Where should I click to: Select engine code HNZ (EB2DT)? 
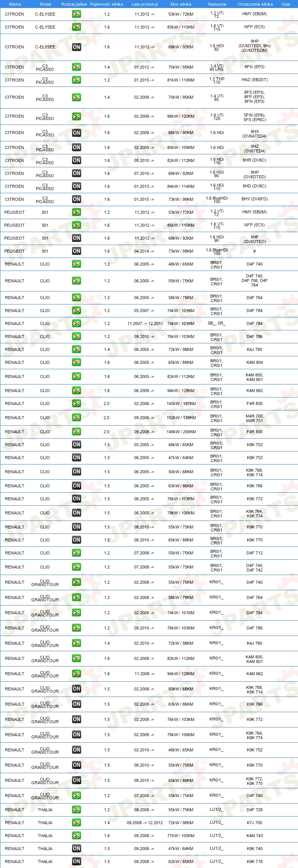point(255,80)
